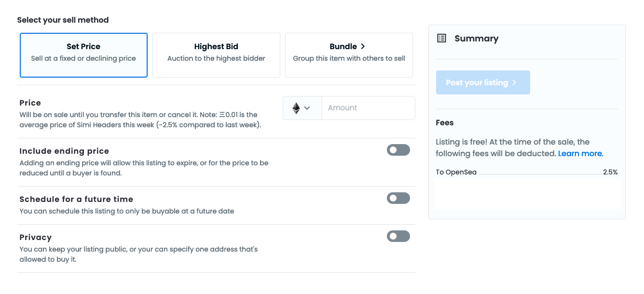Click the Bundle arrow icon
The width and height of the screenshot is (644, 294).
point(363,47)
